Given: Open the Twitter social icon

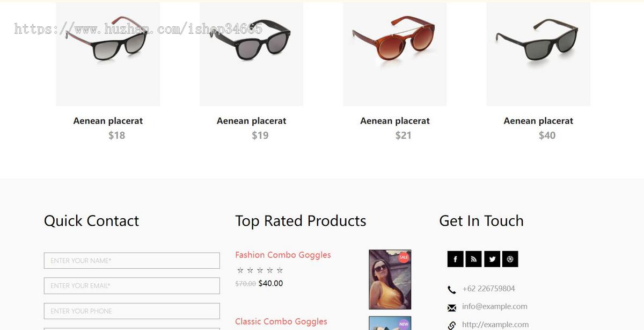Looking at the screenshot, I should click(492, 259).
